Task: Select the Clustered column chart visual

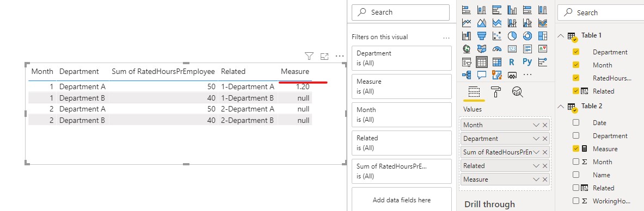Action: tap(512, 9)
